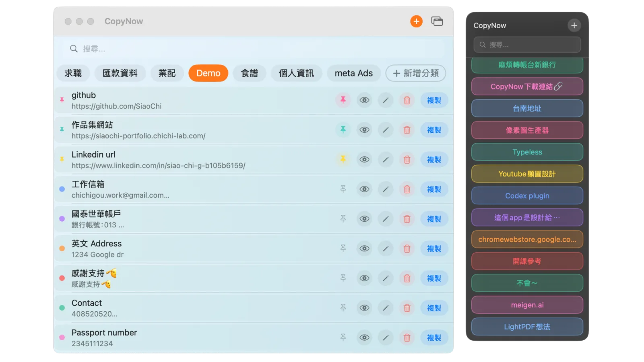Viewport: 644px width, 362px height.
Task: Open the 個人資訊 category tab
Action: 296,73
